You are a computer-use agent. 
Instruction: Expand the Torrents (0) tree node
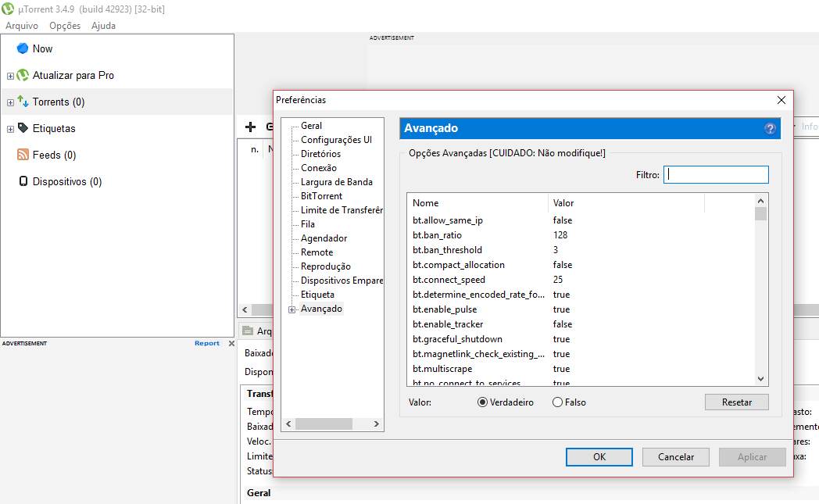[10, 102]
